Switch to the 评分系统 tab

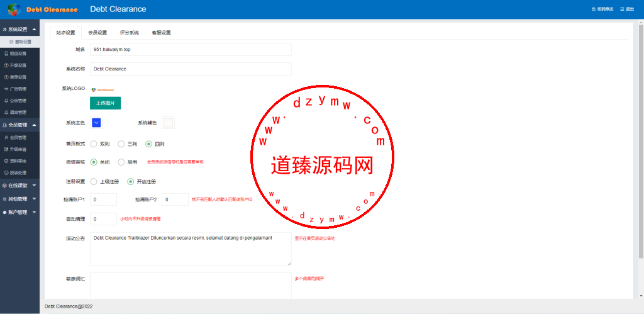(x=130, y=33)
